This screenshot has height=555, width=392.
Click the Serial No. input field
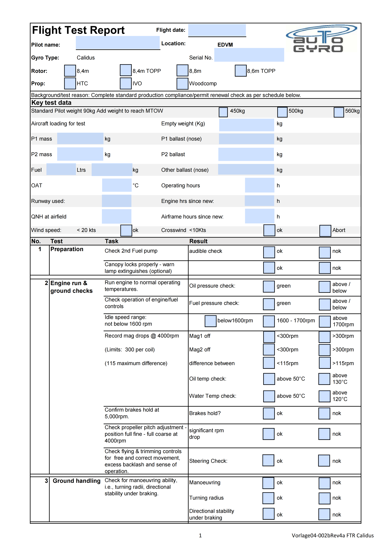click(249, 55)
